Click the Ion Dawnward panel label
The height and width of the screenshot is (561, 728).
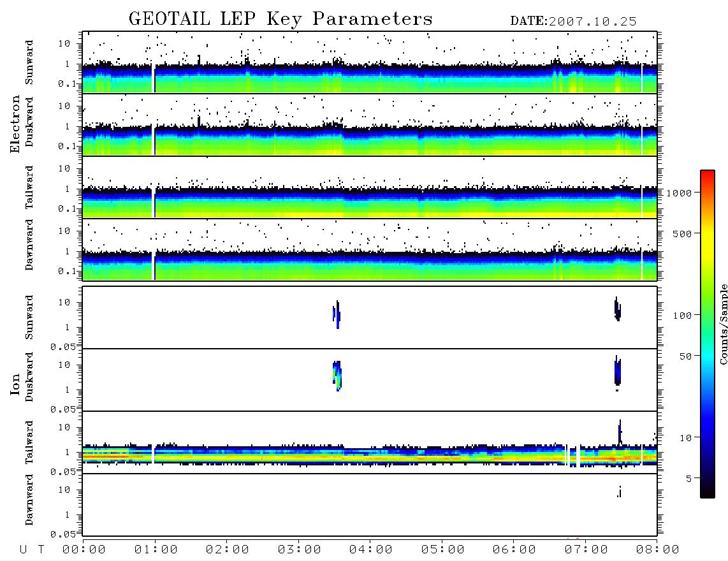(x=29, y=500)
